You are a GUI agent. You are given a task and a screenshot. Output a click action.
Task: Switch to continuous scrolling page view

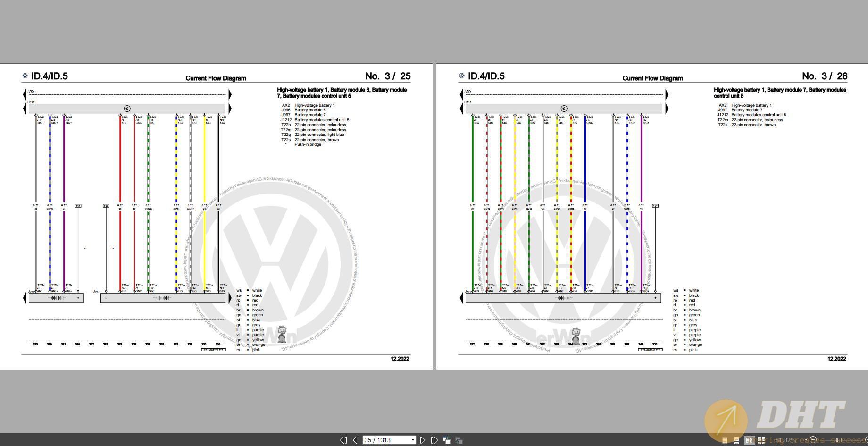[x=736, y=440]
